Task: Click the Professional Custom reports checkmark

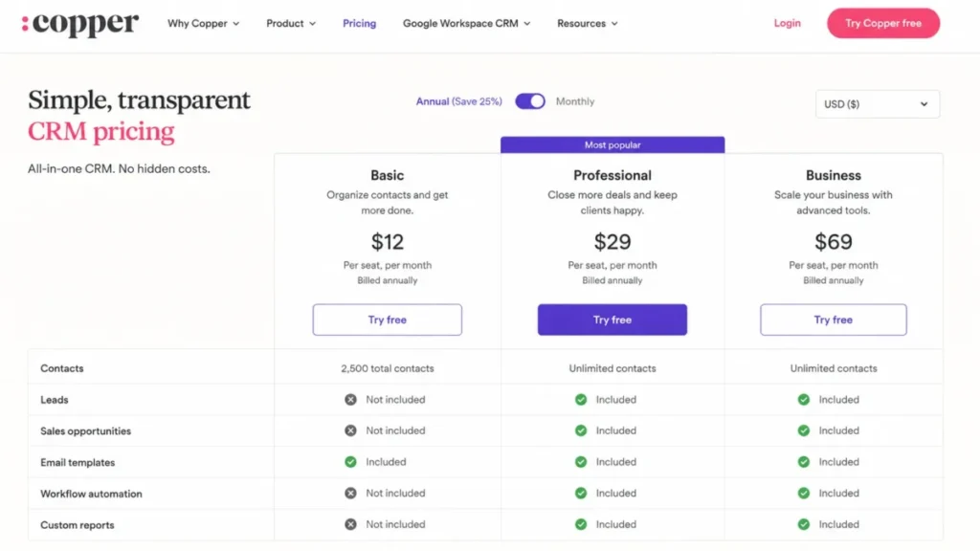Action: [581, 524]
